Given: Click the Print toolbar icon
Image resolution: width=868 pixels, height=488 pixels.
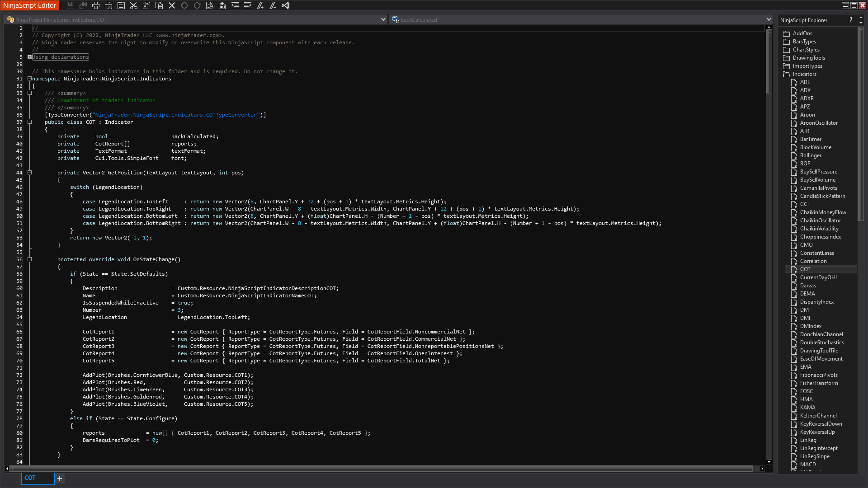Looking at the screenshot, I should click(x=96, y=5).
